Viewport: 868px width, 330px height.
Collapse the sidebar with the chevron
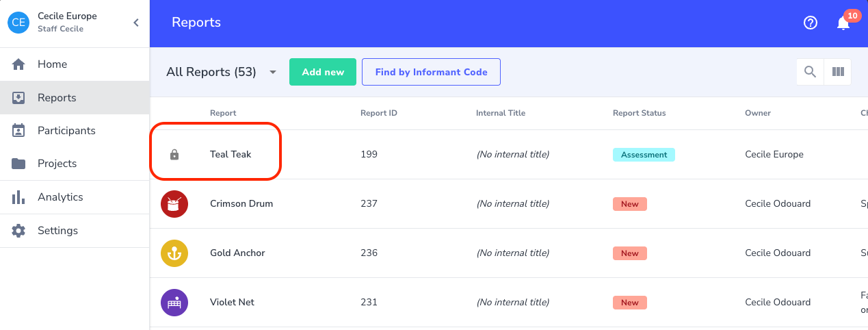(x=136, y=23)
